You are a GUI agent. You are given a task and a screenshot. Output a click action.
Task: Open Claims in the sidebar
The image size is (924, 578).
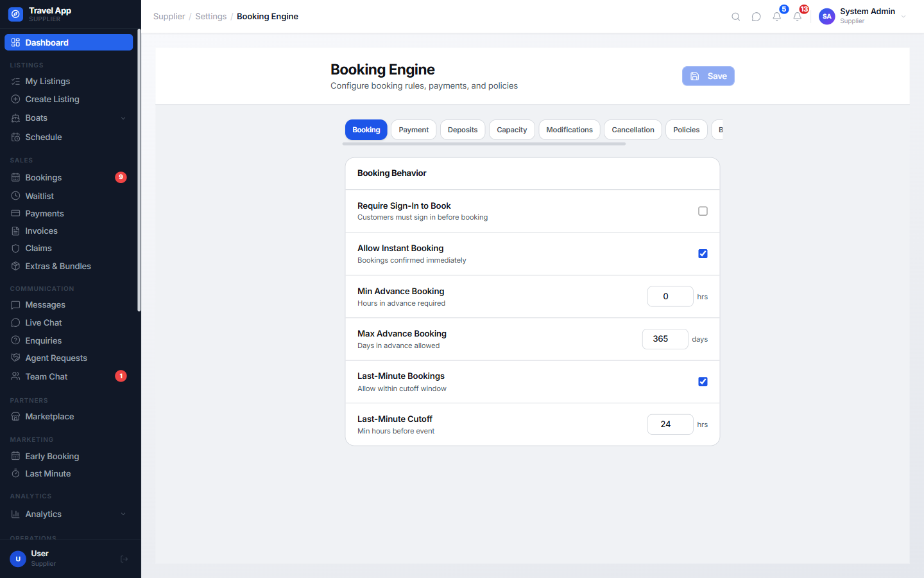click(69, 249)
